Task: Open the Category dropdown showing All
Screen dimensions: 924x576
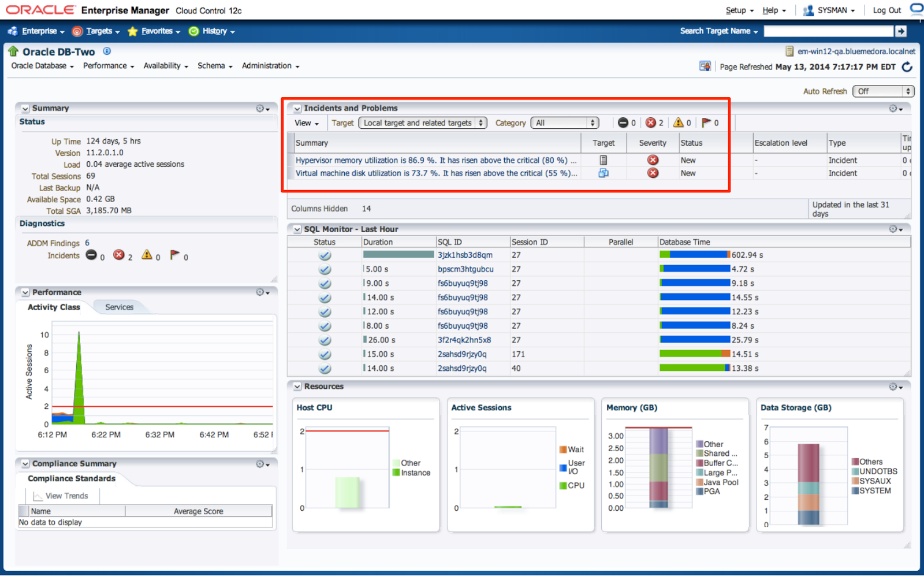Action: tap(564, 122)
